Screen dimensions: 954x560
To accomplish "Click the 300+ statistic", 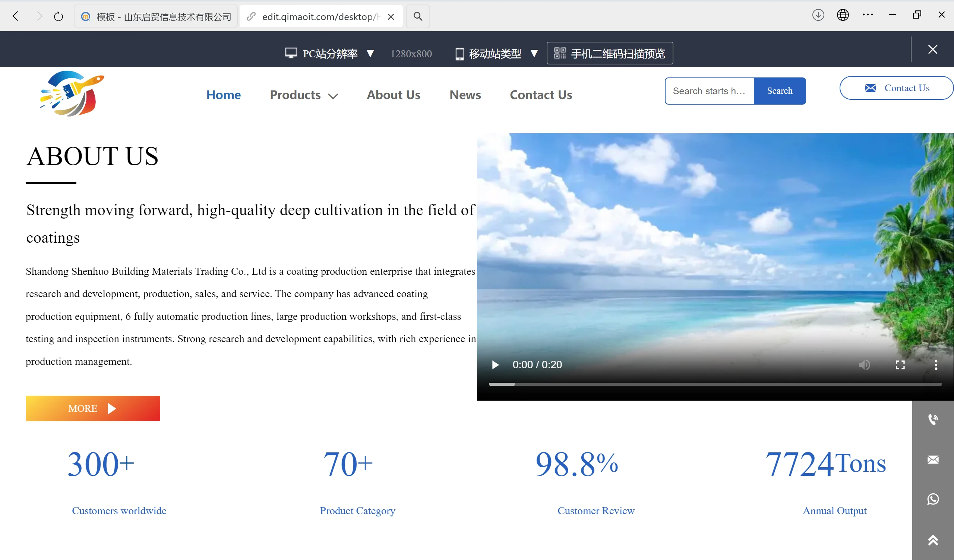I will (101, 464).
